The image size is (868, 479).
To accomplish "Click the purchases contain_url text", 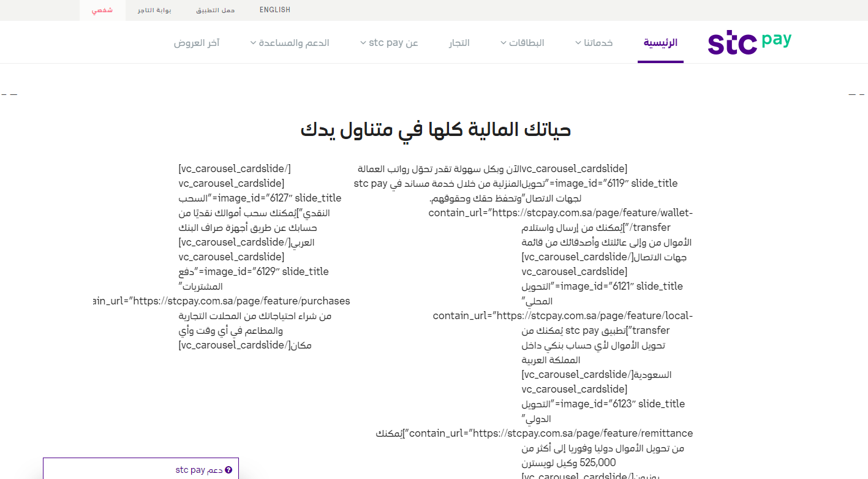I will pyautogui.click(x=221, y=301).
